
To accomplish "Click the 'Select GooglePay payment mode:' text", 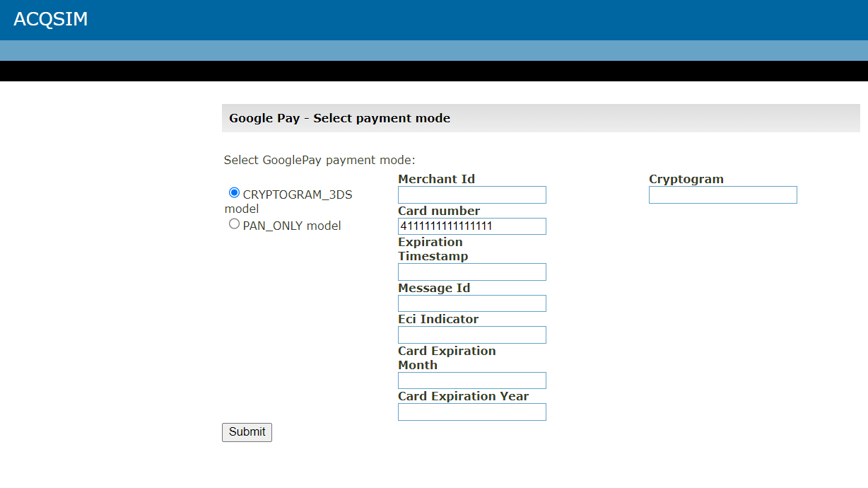I will click(319, 160).
